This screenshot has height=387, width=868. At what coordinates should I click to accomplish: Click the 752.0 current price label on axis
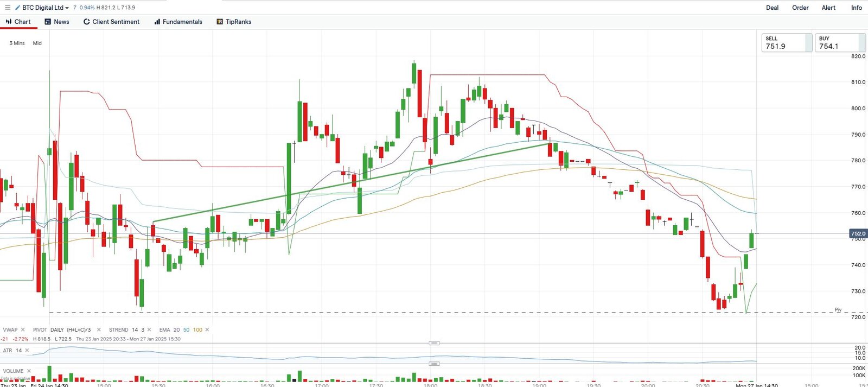coord(858,233)
